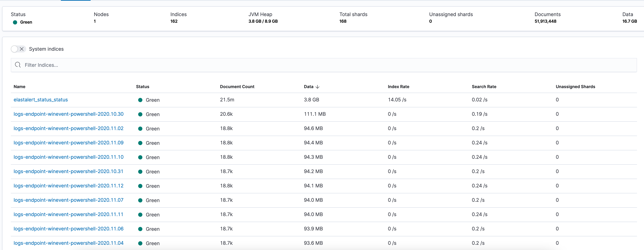Viewport: 644px width, 250px height.
Task: Click the green status dot beside elastalert_status_status
Action: pyautogui.click(x=140, y=100)
